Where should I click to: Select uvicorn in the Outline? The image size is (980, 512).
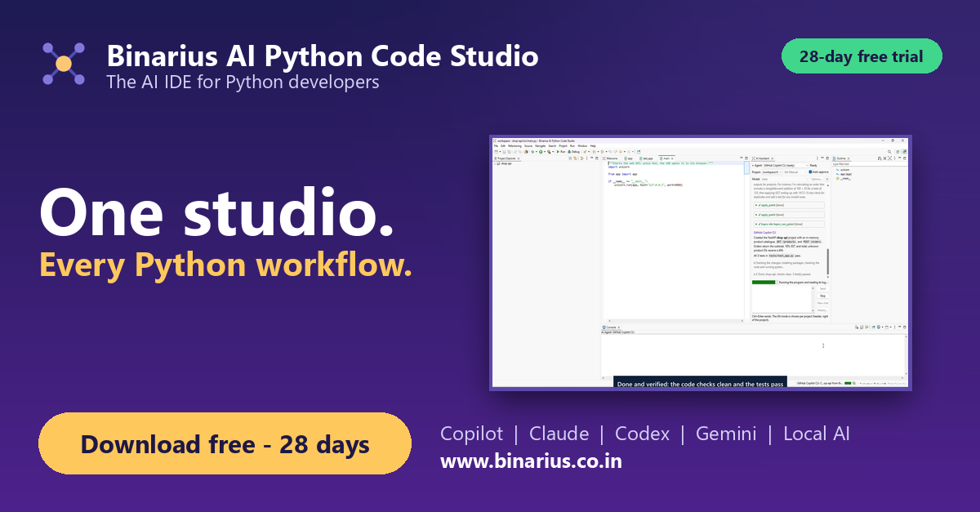pyautogui.click(x=844, y=170)
